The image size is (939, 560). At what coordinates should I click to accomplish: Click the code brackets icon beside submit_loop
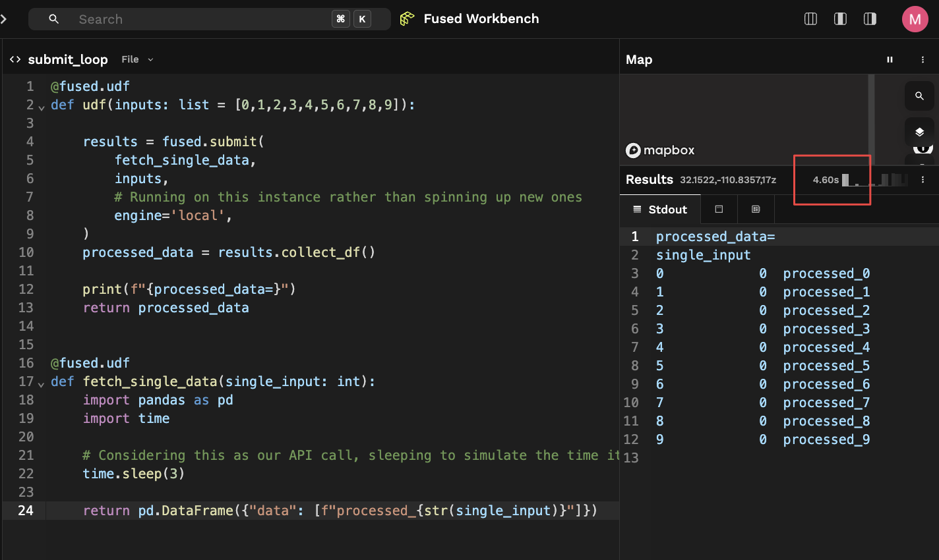pyautogui.click(x=15, y=59)
